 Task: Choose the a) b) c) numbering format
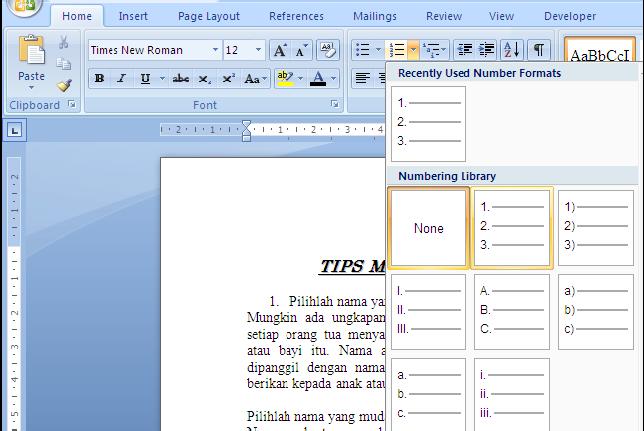coord(596,311)
